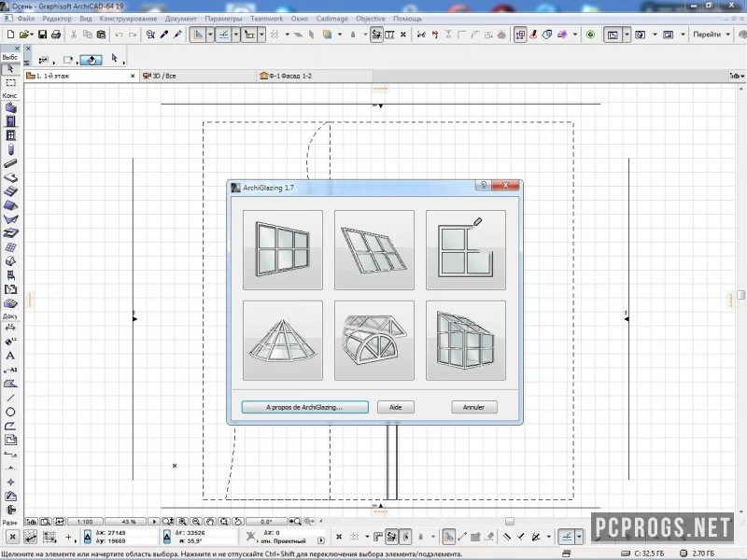Open the Objective menu
747x560 pixels.
click(371, 19)
